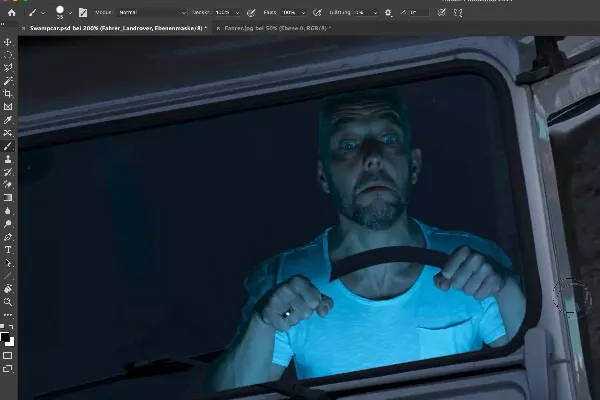Switch to the Swampcar.psd document tab
This screenshot has height=400, width=600.
[x=118, y=28]
